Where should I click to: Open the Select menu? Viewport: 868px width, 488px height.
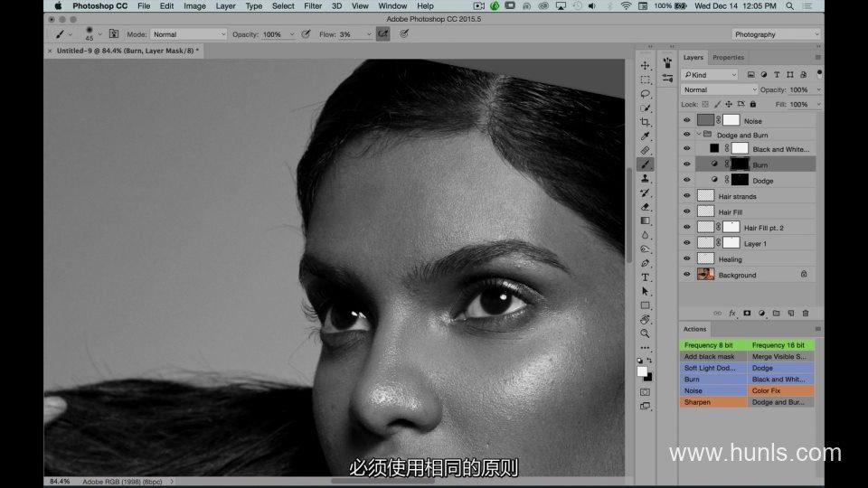(x=283, y=6)
